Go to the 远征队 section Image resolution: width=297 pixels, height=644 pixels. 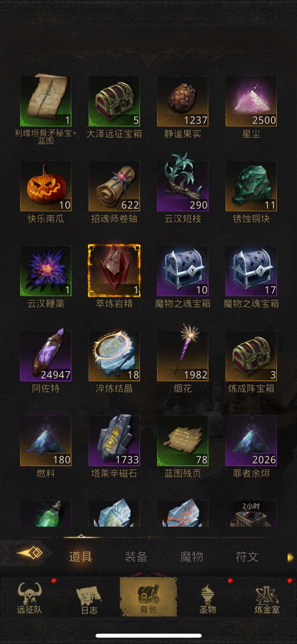point(30,598)
